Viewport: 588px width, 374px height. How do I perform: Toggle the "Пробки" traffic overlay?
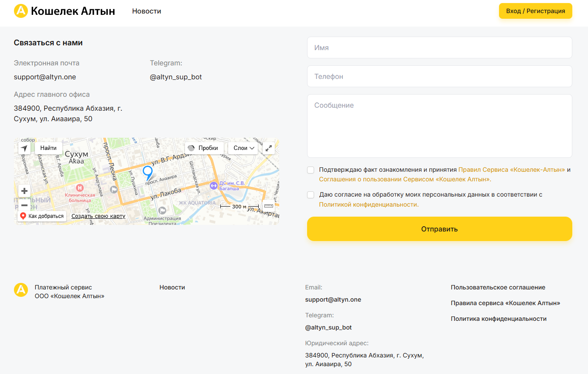click(204, 148)
